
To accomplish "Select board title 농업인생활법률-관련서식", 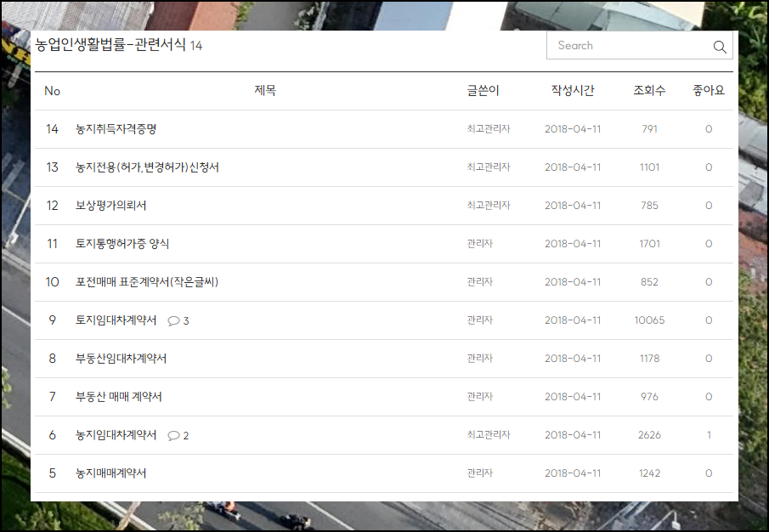I will tap(110, 45).
